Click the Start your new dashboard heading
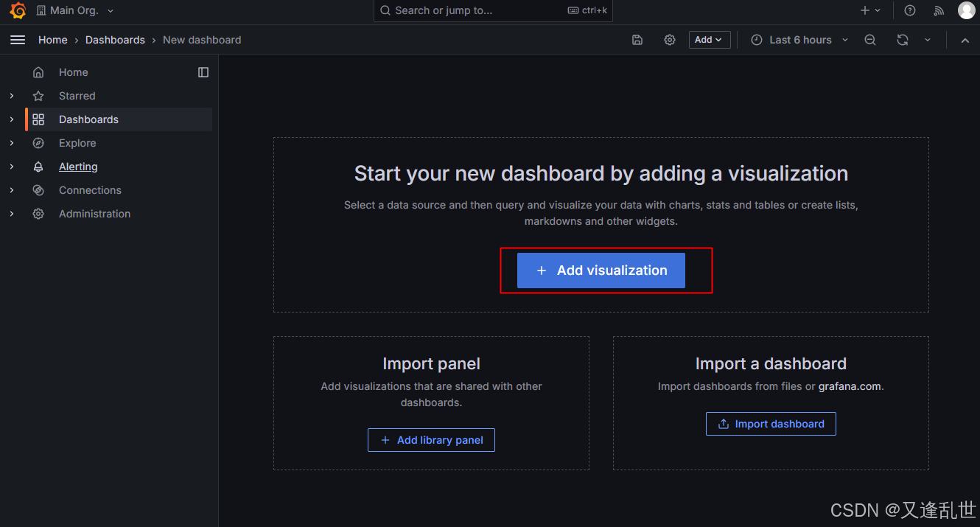This screenshot has width=980, height=527. pos(601,174)
